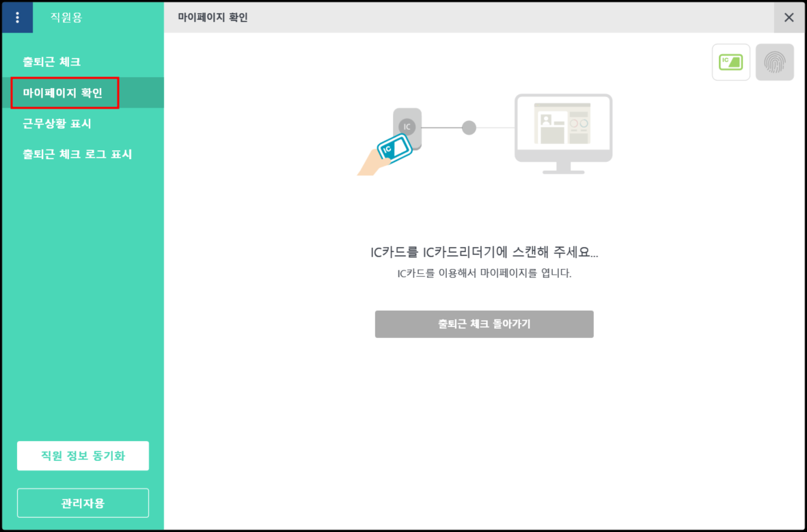Switch to fingerprint authentication icon
807x532 pixels.
[774, 62]
